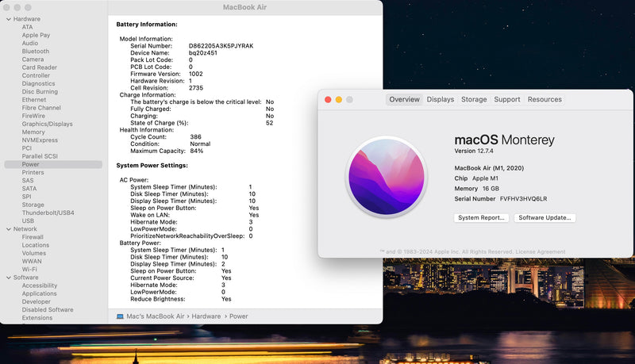Close the About This Mac window

(326, 100)
